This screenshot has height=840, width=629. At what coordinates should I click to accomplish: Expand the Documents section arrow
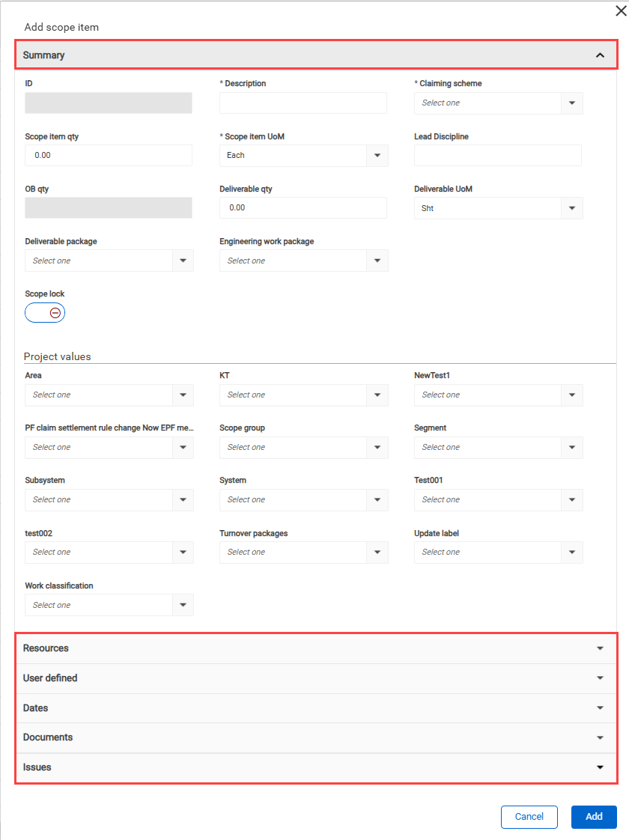(600, 737)
